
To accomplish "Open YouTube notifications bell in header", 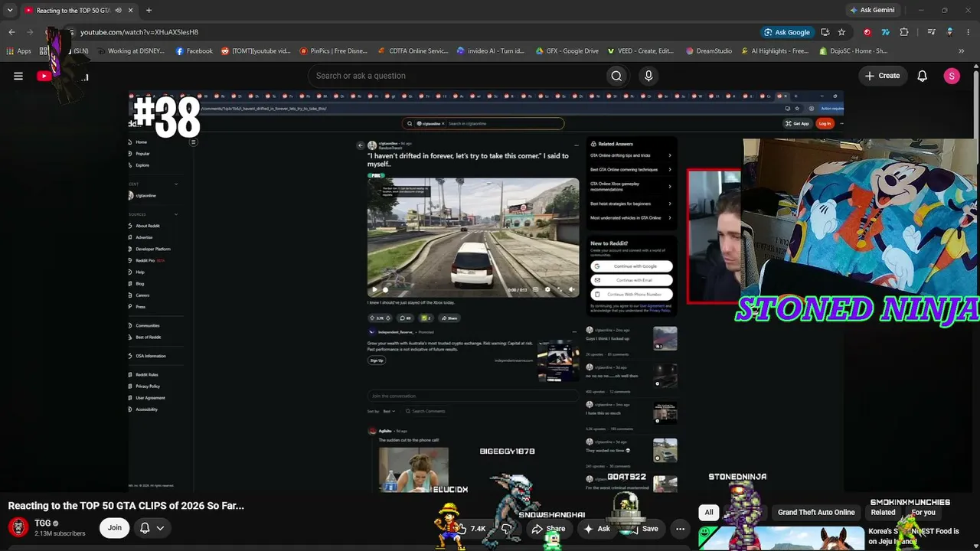I will point(922,76).
